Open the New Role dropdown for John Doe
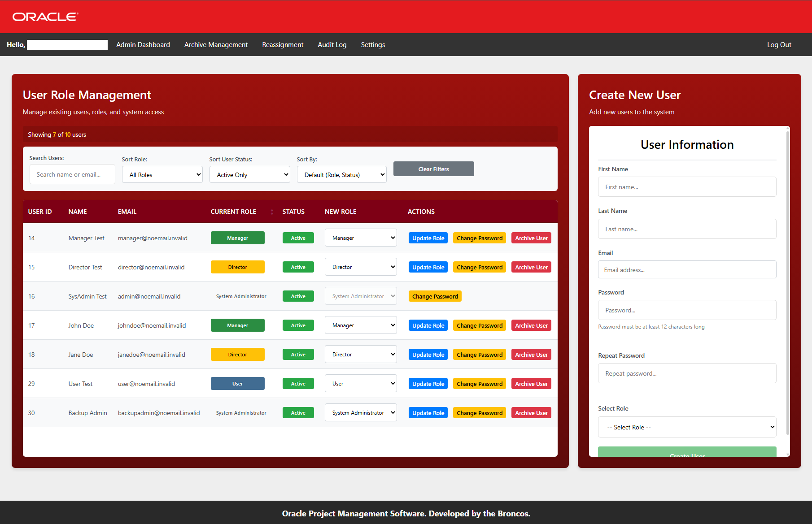The image size is (812, 524). click(x=361, y=325)
